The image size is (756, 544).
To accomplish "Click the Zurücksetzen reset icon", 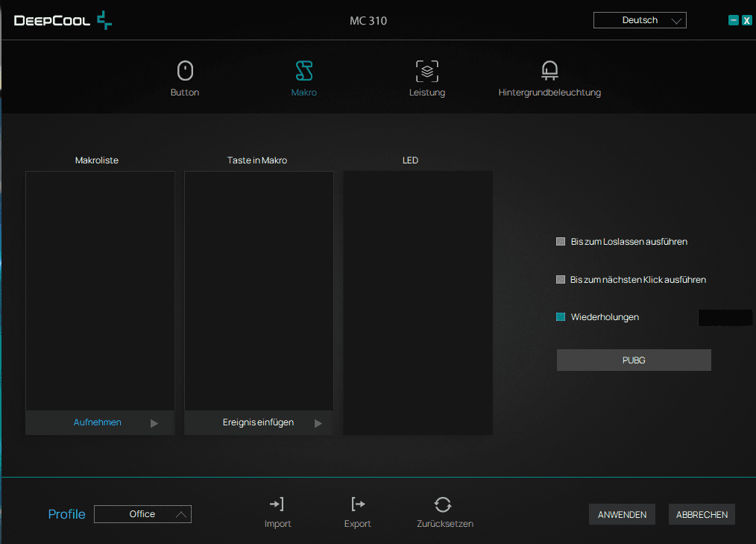I will (443, 505).
